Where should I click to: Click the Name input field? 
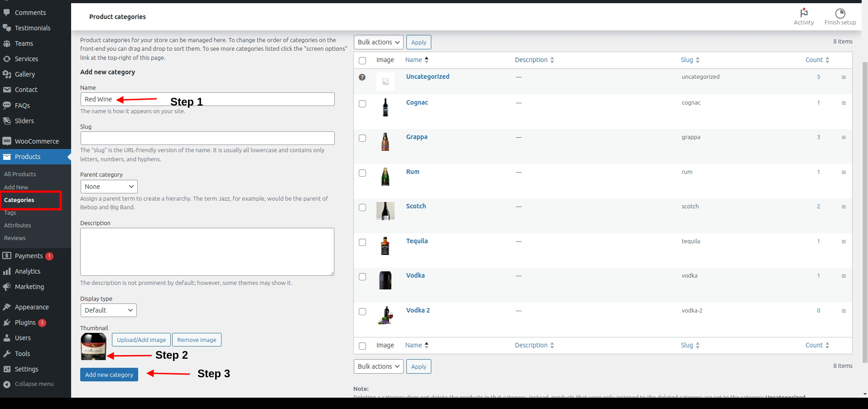pyautogui.click(x=207, y=99)
